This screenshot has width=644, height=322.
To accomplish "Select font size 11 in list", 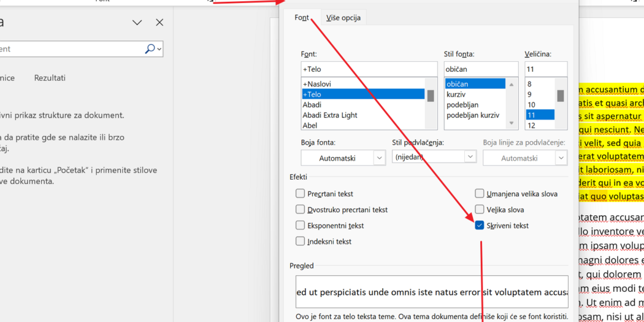I will click(x=540, y=115).
